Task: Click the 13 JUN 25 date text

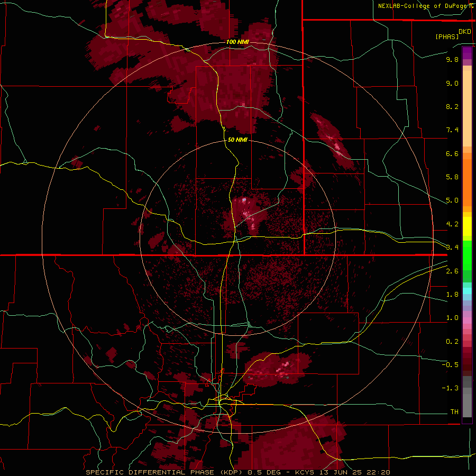Action: click(x=340, y=472)
